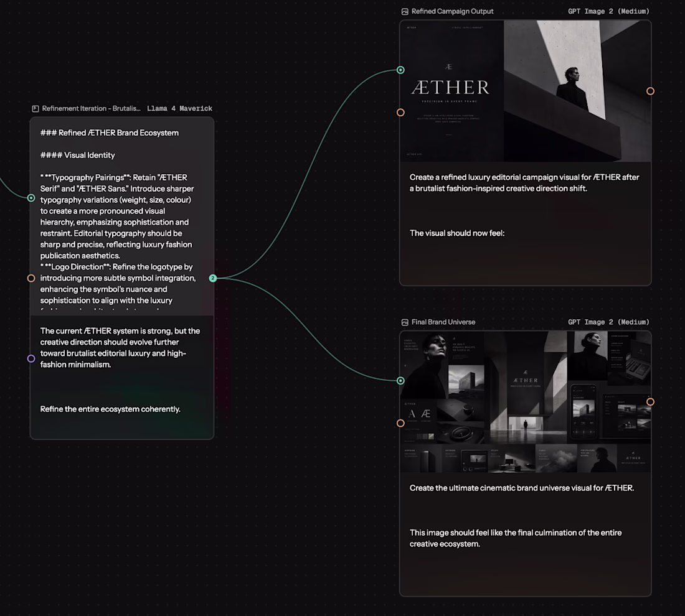Click 'Refine the entire ecosystem coherently.' text
The height and width of the screenshot is (616, 685).
(x=110, y=409)
